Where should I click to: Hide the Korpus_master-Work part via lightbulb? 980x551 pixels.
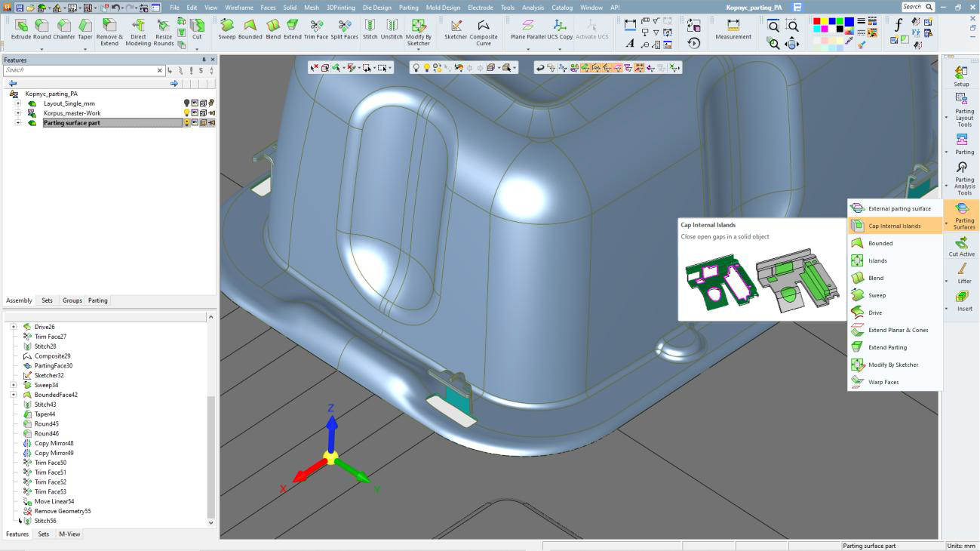point(187,113)
